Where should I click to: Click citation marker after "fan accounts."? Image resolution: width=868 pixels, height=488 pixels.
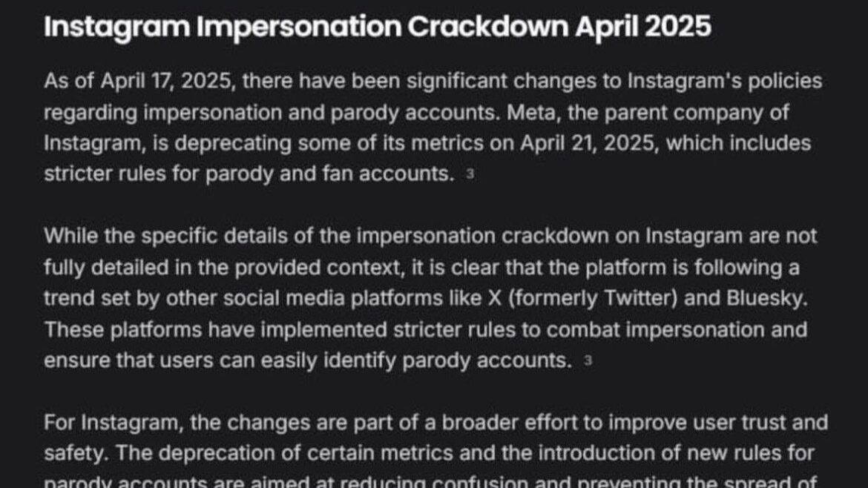pyautogui.click(x=469, y=175)
